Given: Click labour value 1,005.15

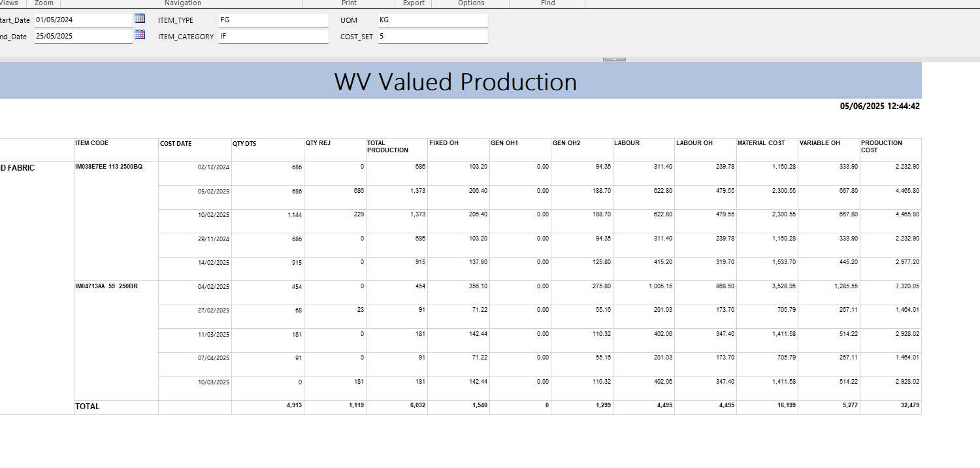Looking at the screenshot, I should tap(661, 286).
